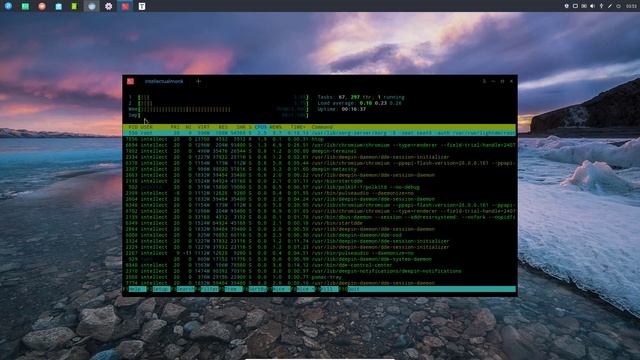Image resolution: width=640 pixels, height=360 pixels.
Task: Select the red terminal icon in the dock
Action: point(125,6)
